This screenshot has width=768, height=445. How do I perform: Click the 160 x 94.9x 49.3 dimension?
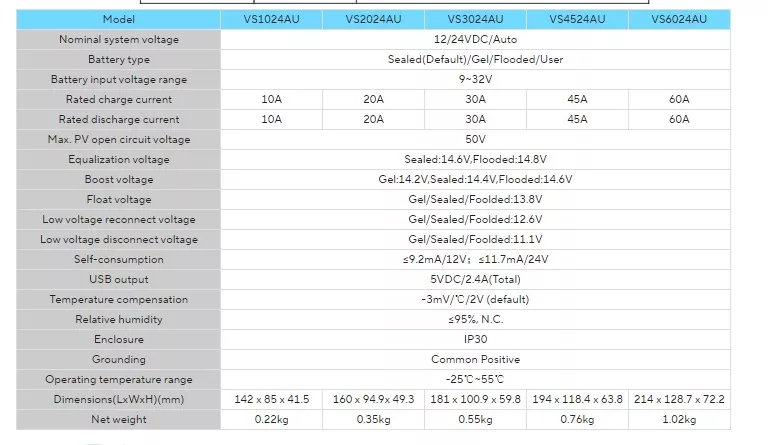pyautogui.click(x=373, y=400)
